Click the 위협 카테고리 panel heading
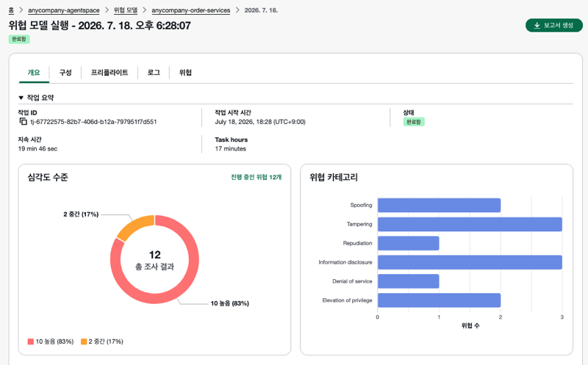The image size is (588, 365). [x=334, y=177]
